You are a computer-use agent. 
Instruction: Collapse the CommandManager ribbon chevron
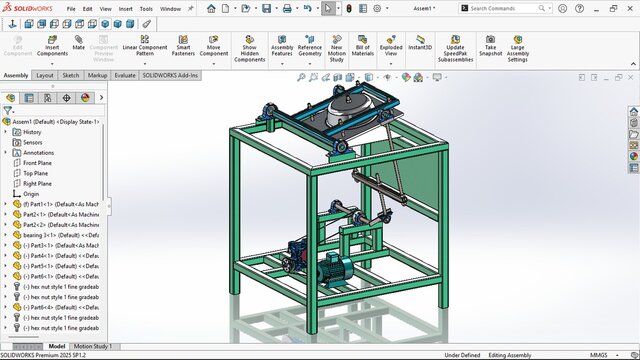(633, 64)
